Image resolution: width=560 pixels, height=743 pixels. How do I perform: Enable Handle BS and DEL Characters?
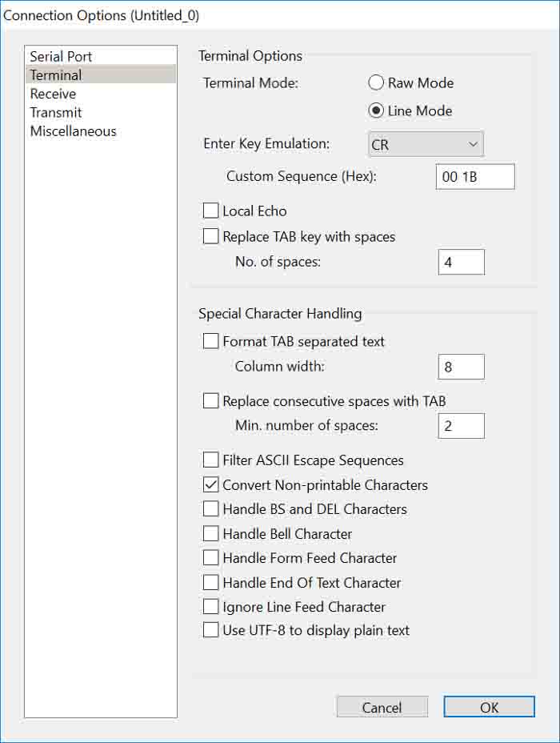pos(211,508)
